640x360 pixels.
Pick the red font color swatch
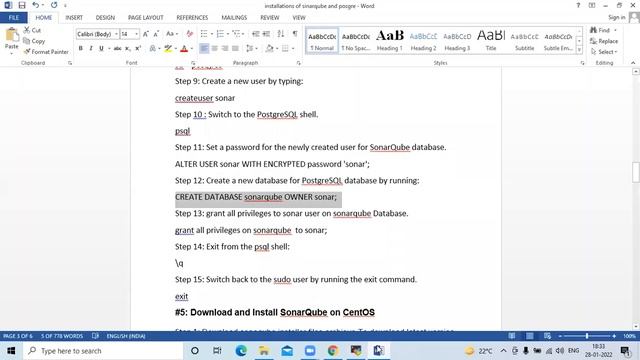[184, 49]
